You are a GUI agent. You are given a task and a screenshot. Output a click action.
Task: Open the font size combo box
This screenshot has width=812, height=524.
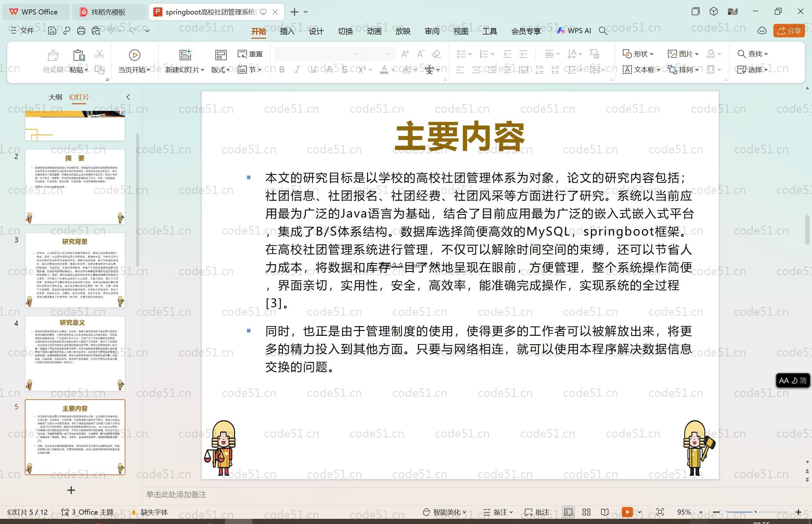click(377, 54)
